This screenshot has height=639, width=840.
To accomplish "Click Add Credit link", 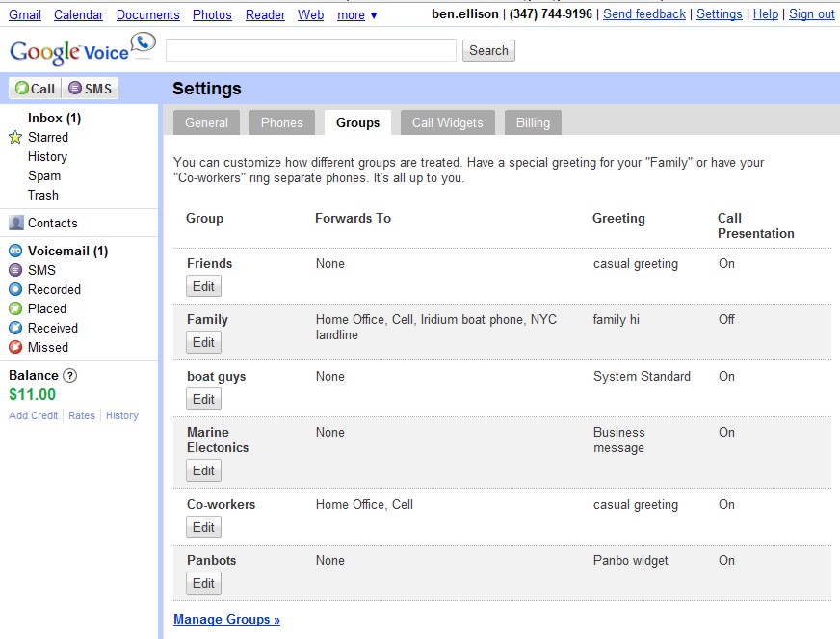I will [x=33, y=415].
